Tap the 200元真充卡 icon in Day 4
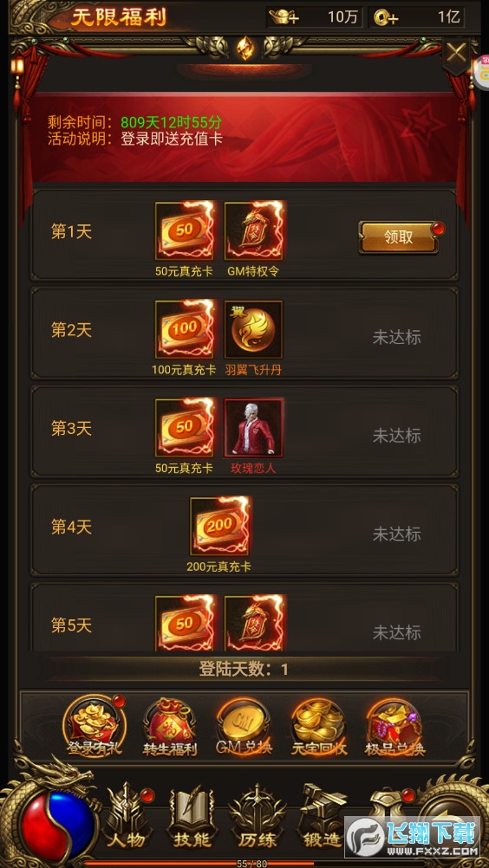 click(220, 527)
